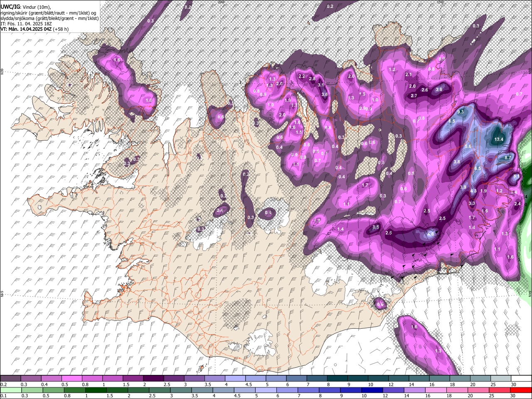Select the 3.9 value label
The width and height of the screenshot is (532, 399).
[463, 187]
